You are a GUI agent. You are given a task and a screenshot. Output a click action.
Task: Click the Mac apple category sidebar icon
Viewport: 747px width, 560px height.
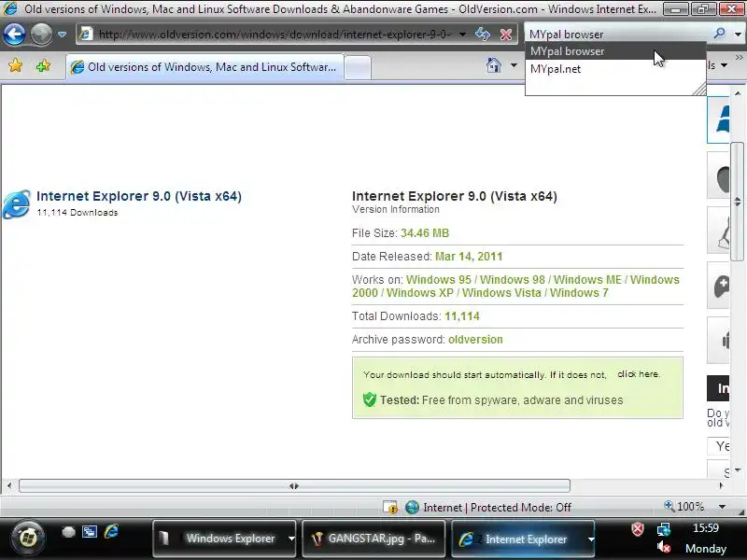coord(720,176)
